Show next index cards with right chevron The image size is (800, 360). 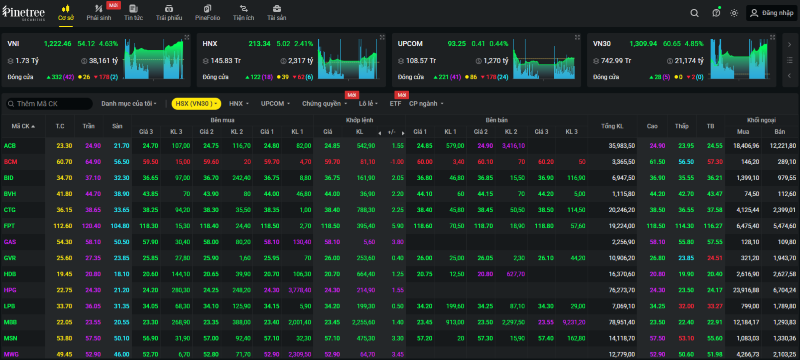(789, 45)
